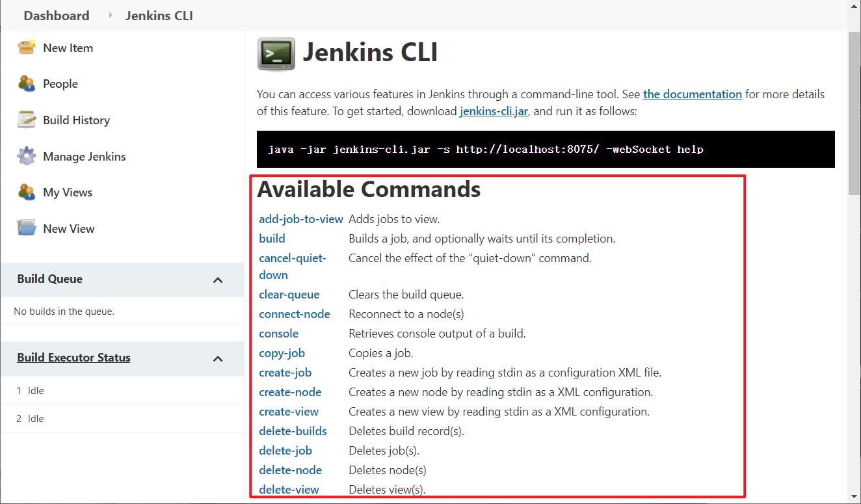Open My Views page
Screen dimensions: 861x504
tap(68, 192)
